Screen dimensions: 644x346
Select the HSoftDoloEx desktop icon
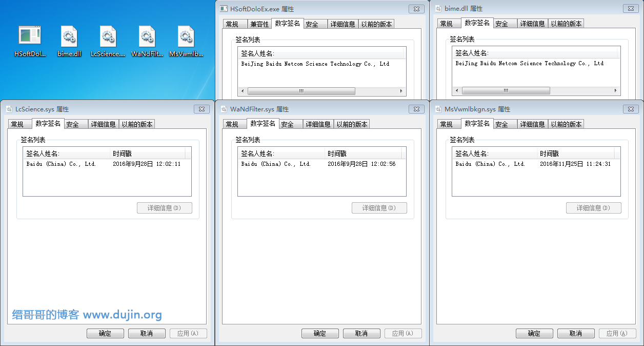coord(30,40)
